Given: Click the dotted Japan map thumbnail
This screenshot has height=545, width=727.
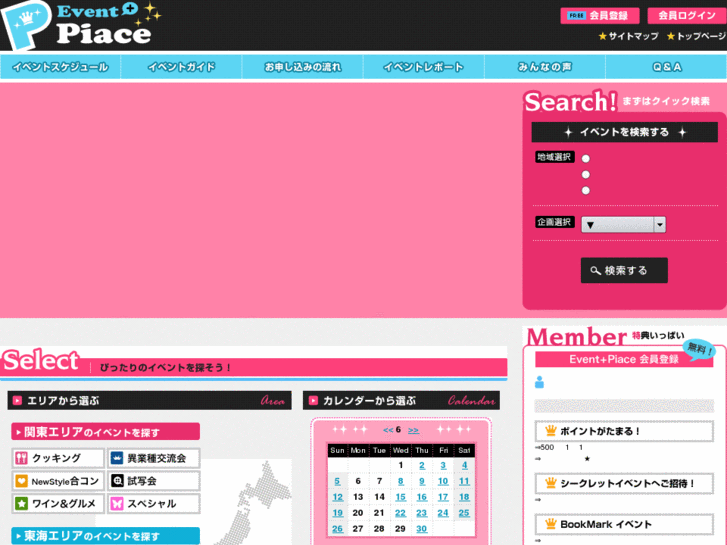Looking at the screenshot, I should point(253,502).
